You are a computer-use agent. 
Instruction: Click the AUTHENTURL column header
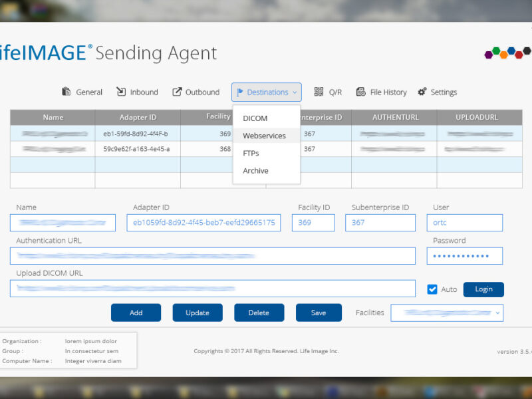[394, 118]
